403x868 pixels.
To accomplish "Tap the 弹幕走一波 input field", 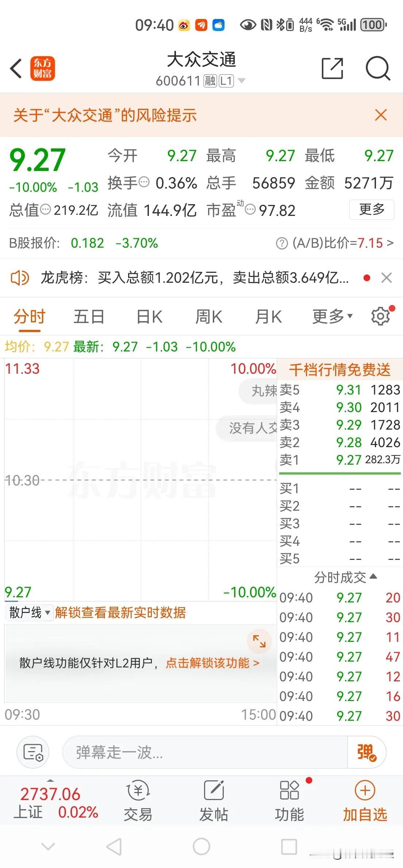I will click(205, 752).
